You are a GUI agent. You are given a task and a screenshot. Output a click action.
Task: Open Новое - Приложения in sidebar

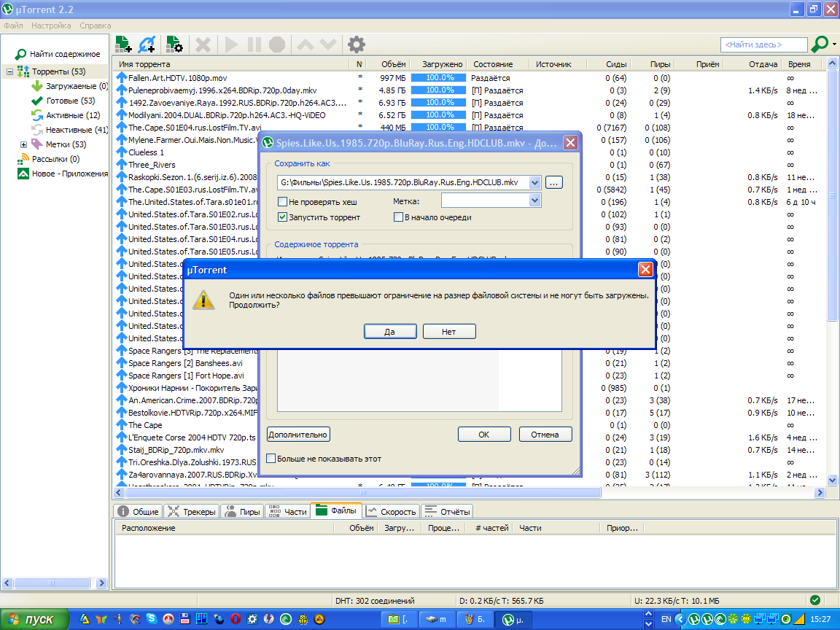coord(63,174)
